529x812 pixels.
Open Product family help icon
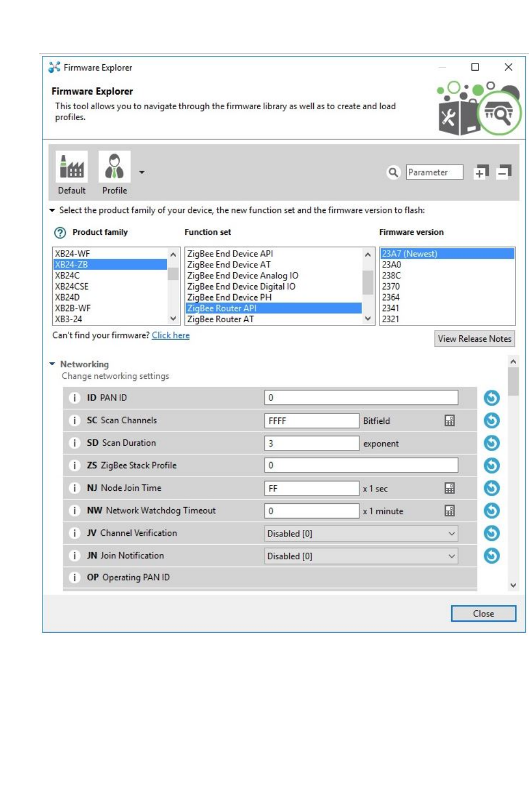60,233
